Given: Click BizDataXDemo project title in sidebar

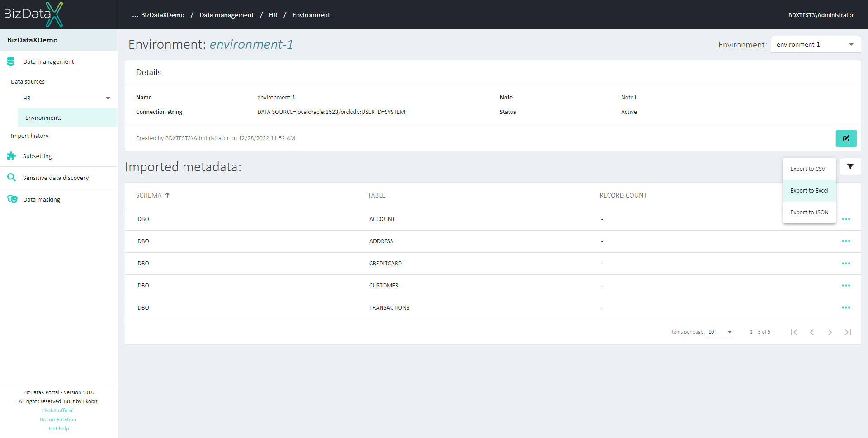Looking at the screenshot, I should click(x=33, y=40).
